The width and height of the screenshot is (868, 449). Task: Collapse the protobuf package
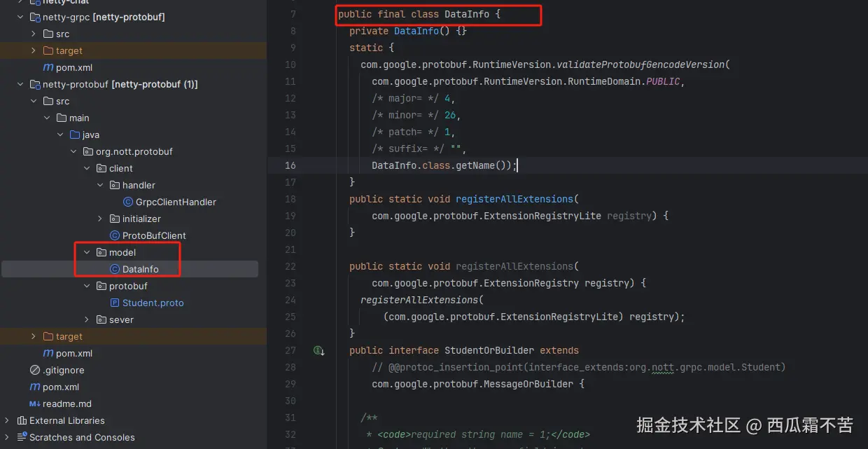coord(87,286)
